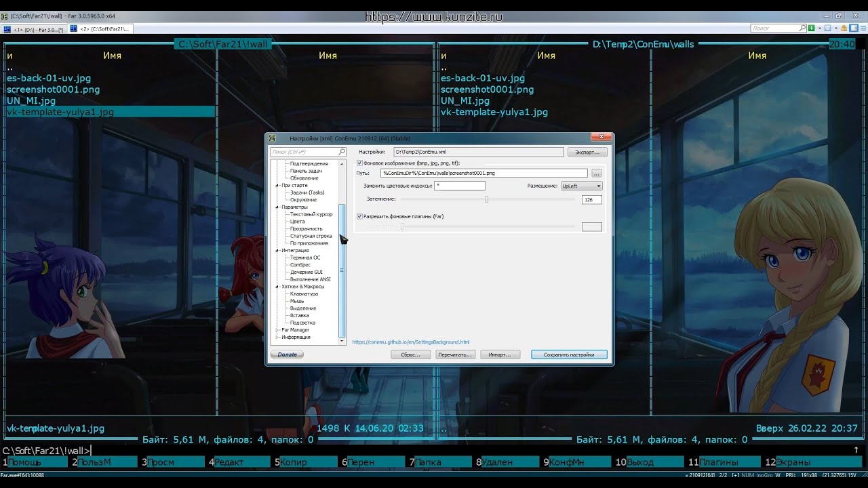Select screenshot0001.png in left Far panel

click(53, 89)
